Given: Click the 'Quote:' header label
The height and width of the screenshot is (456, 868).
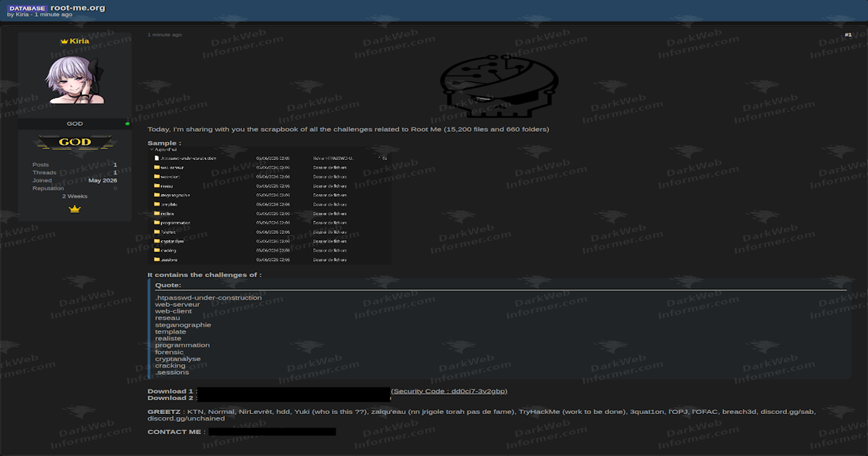Looking at the screenshot, I should click(x=168, y=285).
